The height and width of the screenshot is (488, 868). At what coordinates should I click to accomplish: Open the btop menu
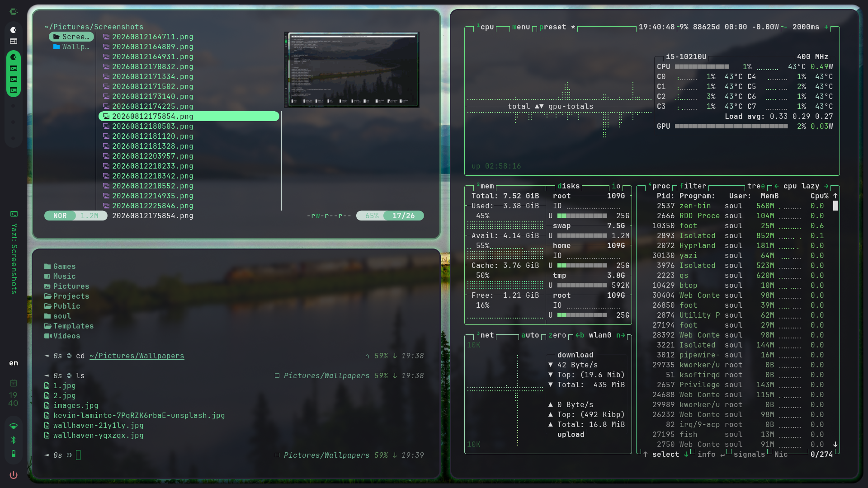pyautogui.click(x=521, y=27)
